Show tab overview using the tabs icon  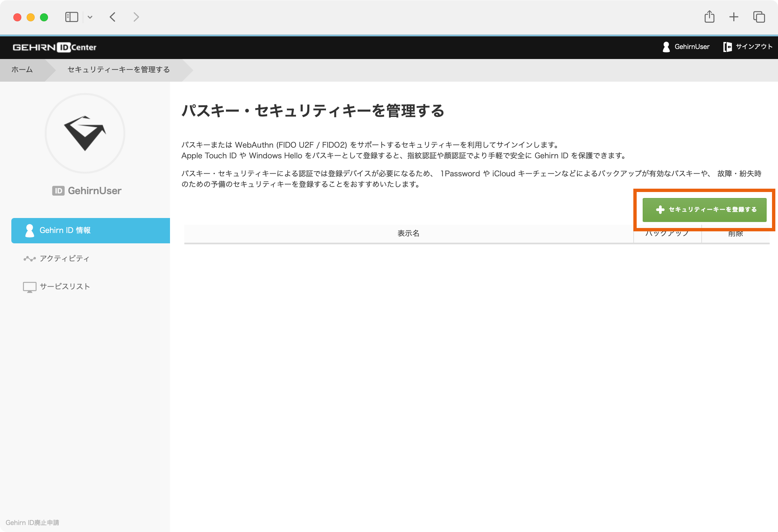[x=759, y=17]
